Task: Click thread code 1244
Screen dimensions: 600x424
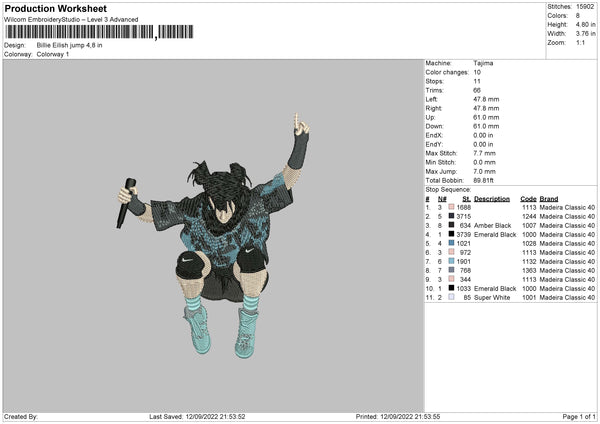Action: coord(529,216)
